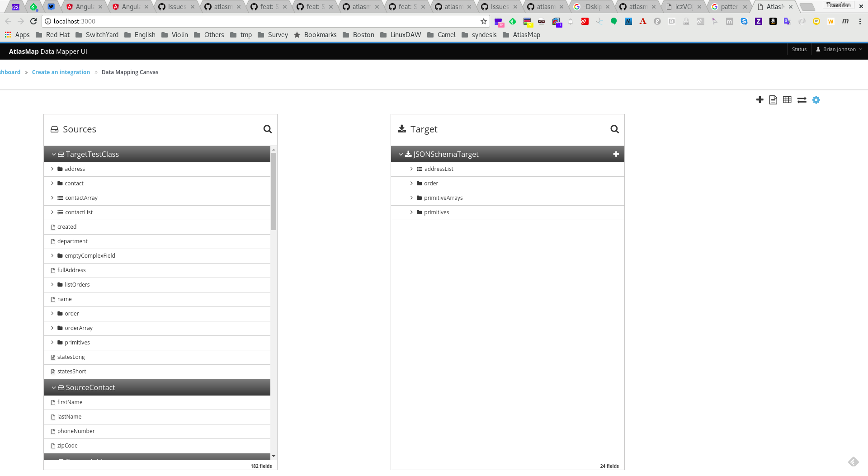Select the created source field
The height and width of the screenshot is (476, 868).
tap(157, 227)
